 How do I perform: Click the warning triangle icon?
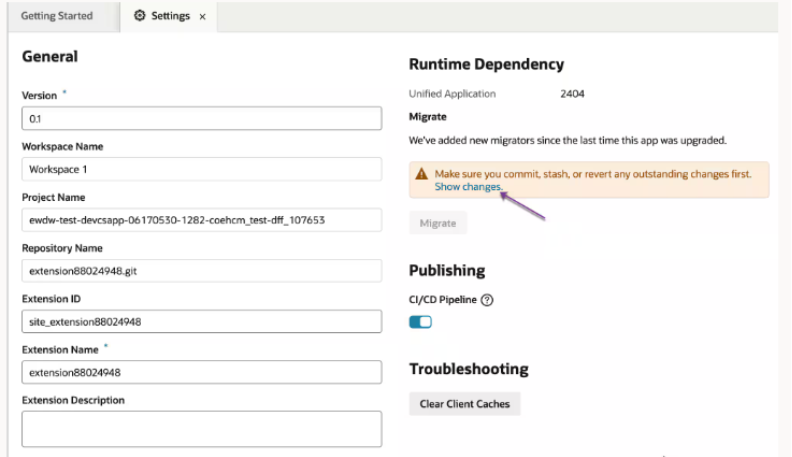pyautogui.click(x=421, y=174)
